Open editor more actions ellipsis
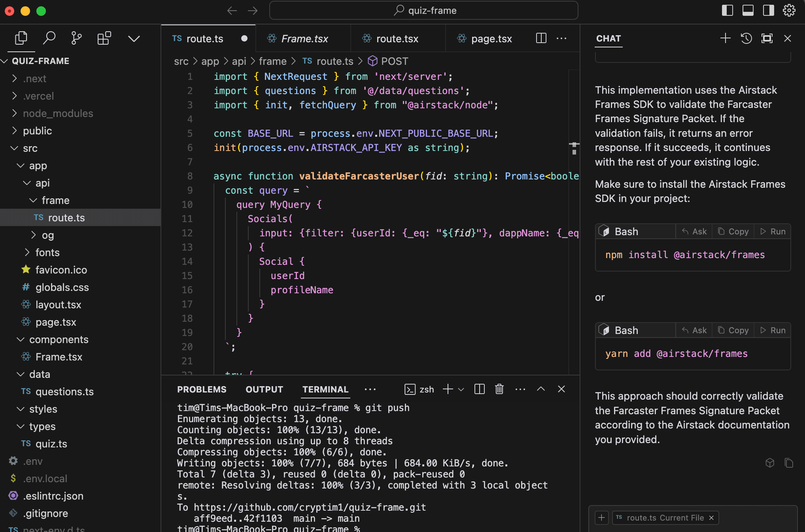This screenshot has height=532, width=805. 561,38
